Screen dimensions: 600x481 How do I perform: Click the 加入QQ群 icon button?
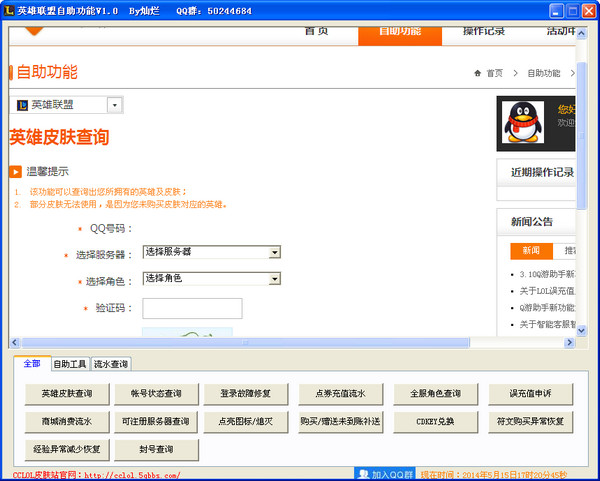tap(385, 474)
